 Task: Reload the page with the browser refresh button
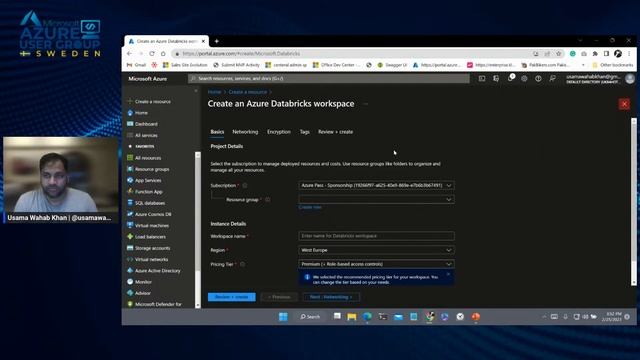tap(152, 53)
